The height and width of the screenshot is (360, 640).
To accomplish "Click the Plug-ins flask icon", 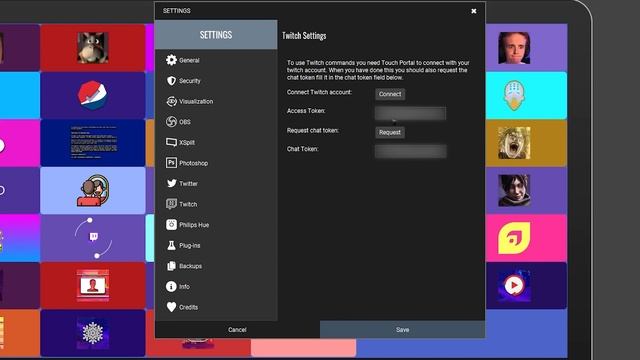I will pos(171,245).
